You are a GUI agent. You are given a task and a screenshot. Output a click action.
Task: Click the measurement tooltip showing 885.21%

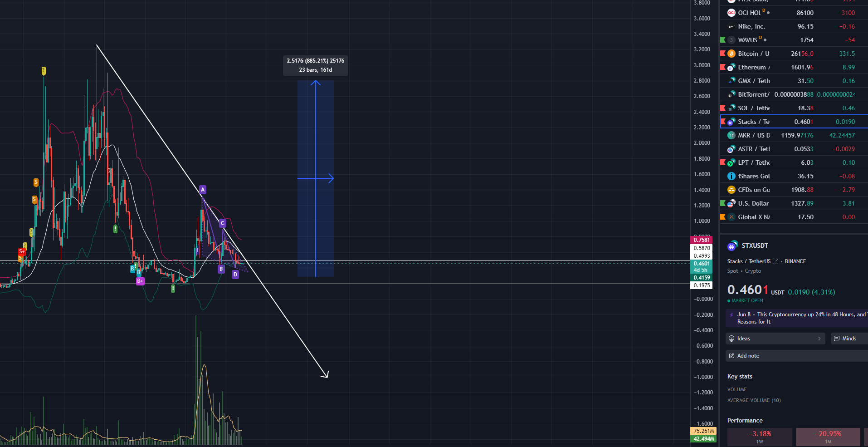click(x=316, y=65)
